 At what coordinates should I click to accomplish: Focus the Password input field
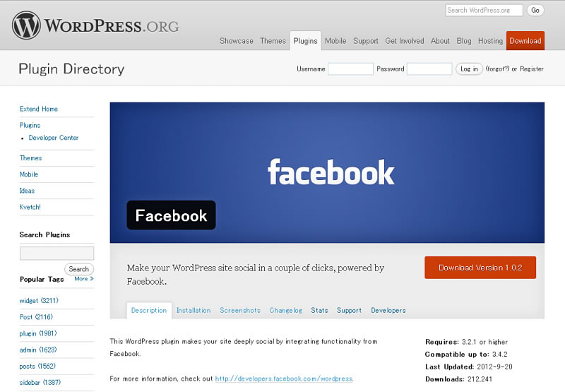click(429, 69)
